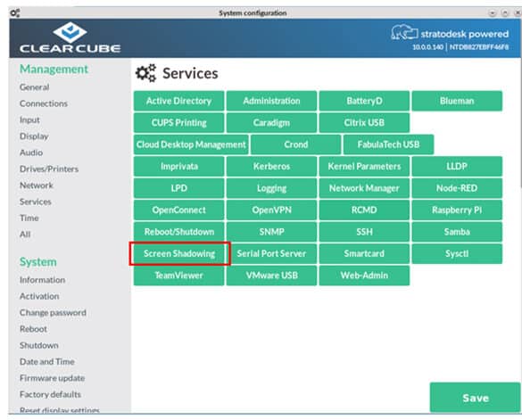Select Time under Management

coord(29,218)
